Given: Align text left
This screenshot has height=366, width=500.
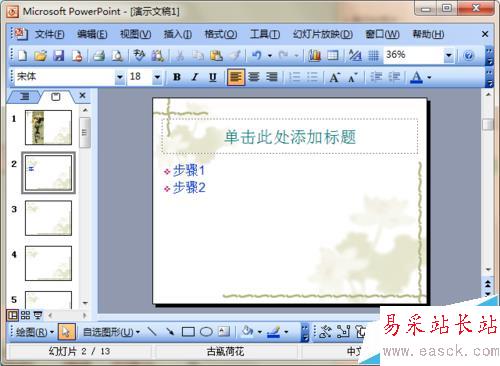Looking at the screenshot, I should [x=236, y=77].
